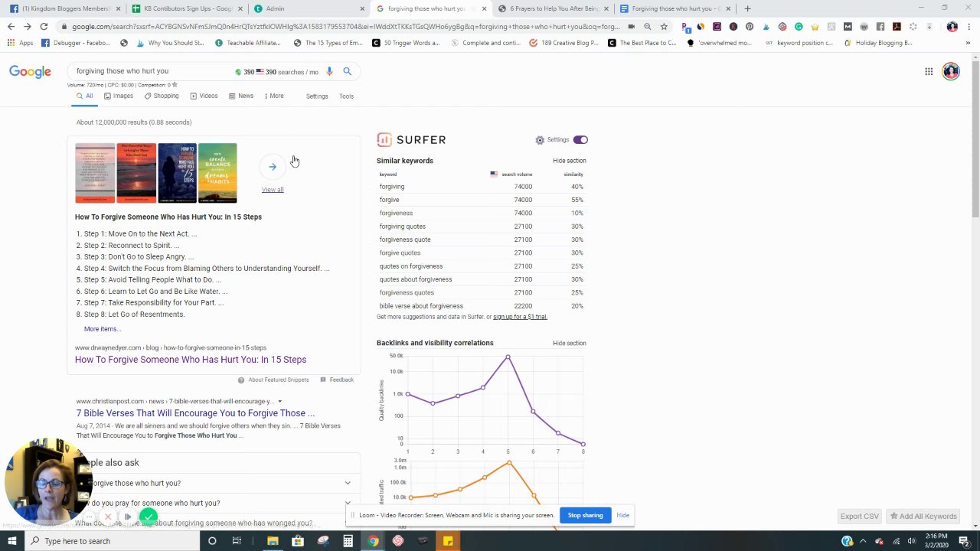Image resolution: width=980 pixels, height=551 pixels.
Task: Open the Pinterest extension in the Chrome toolbar
Action: click(749, 26)
